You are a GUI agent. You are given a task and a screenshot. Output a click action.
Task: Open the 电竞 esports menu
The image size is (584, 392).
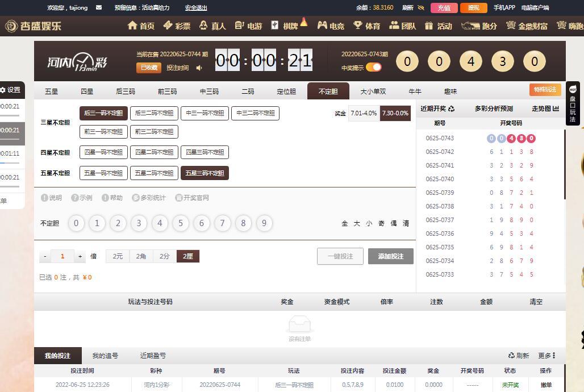[x=331, y=26]
